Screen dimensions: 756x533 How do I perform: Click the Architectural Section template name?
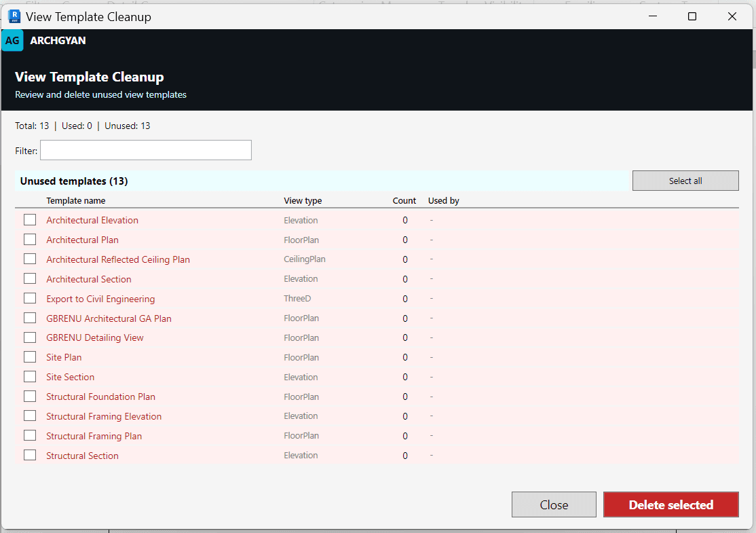pos(89,279)
